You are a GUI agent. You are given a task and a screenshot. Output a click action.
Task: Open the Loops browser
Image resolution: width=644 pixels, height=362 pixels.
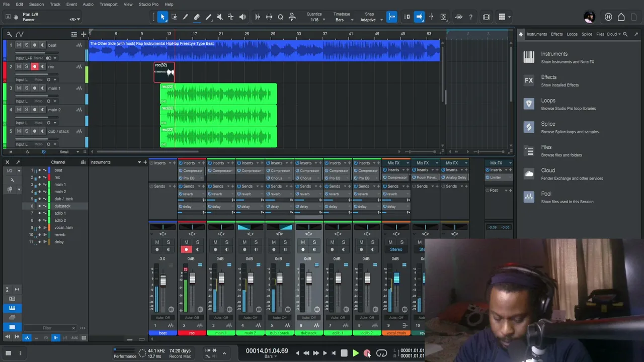coord(548,101)
